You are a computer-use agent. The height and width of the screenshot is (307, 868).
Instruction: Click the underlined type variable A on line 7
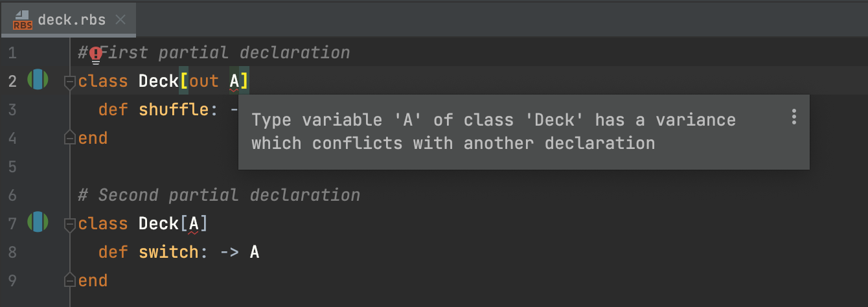click(x=194, y=224)
